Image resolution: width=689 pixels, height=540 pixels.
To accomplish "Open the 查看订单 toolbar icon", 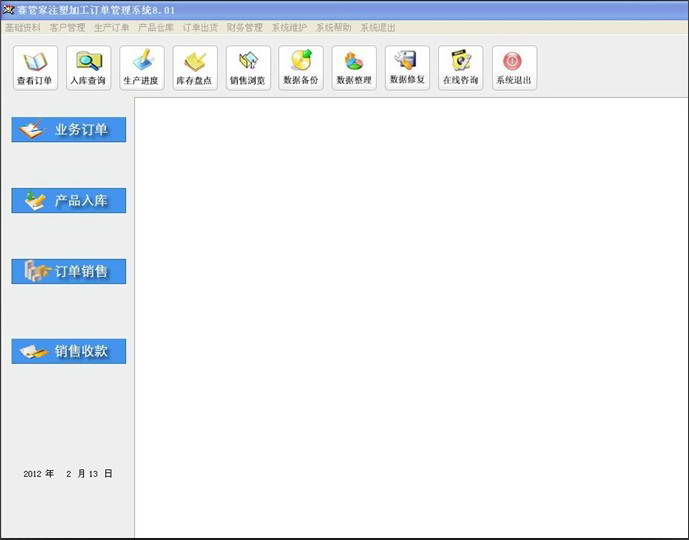I will coord(35,68).
